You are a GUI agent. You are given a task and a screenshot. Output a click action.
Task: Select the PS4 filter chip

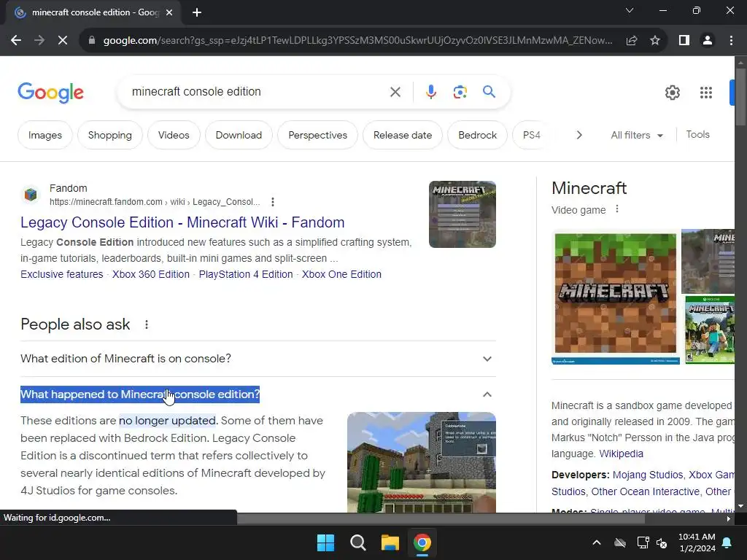[531, 135]
